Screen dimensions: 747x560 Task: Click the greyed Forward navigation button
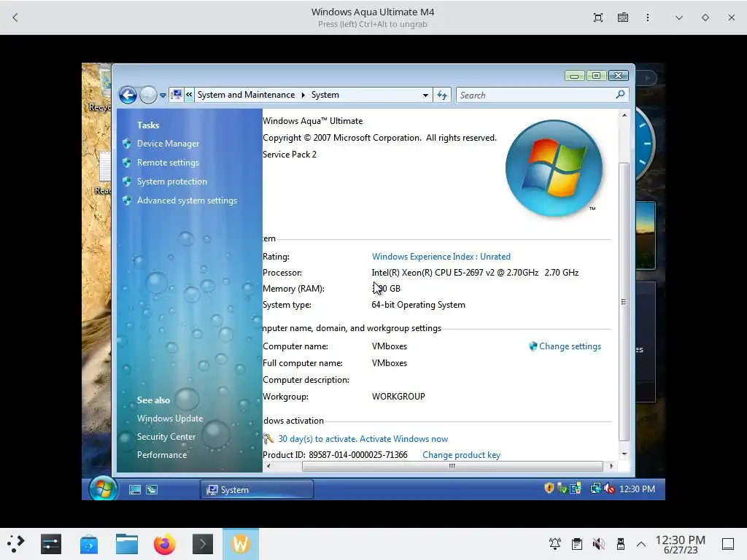point(148,96)
